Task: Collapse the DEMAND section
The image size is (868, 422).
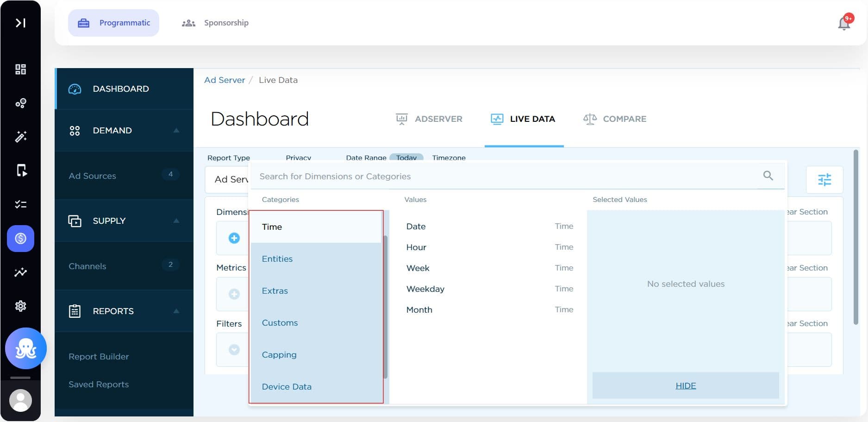Action: click(x=124, y=131)
